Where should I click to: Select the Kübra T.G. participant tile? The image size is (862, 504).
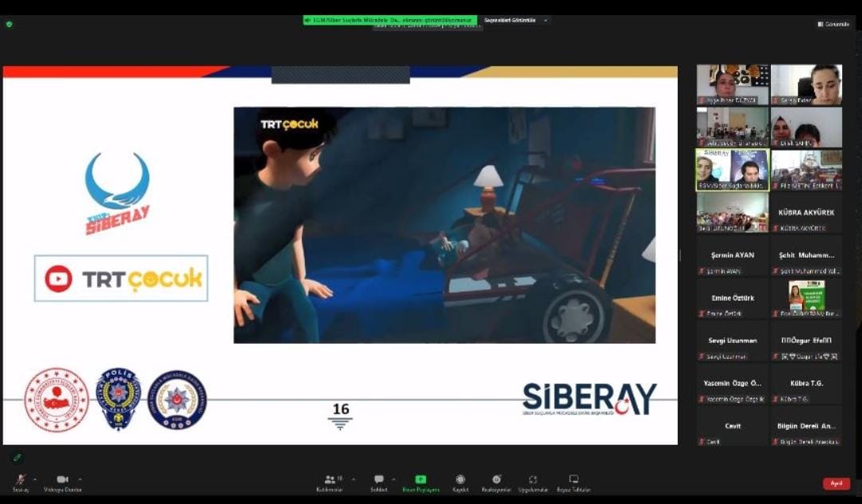pos(806,384)
